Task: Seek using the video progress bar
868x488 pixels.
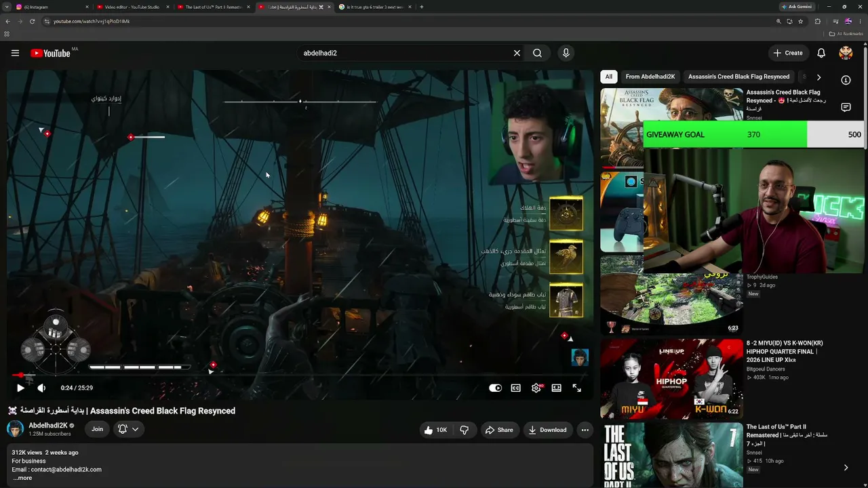Action: coord(300,375)
